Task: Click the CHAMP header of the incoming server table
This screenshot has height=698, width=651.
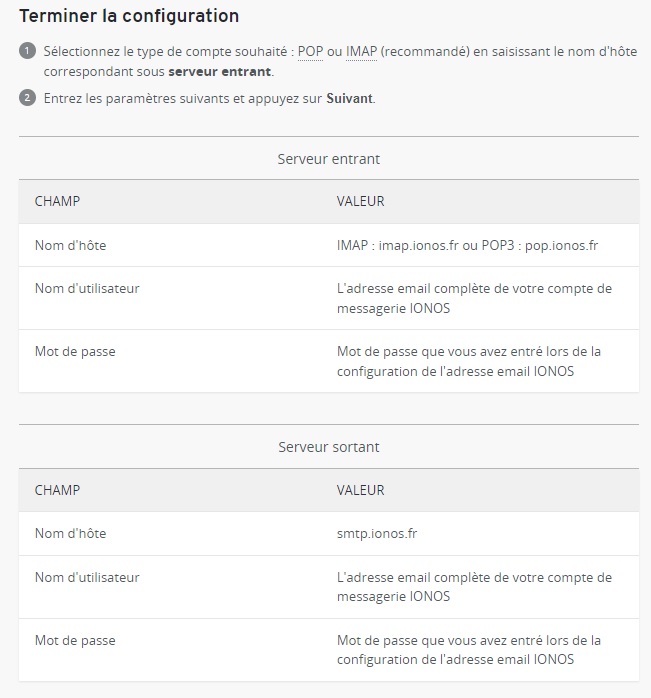Action: (x=57, y=201)
